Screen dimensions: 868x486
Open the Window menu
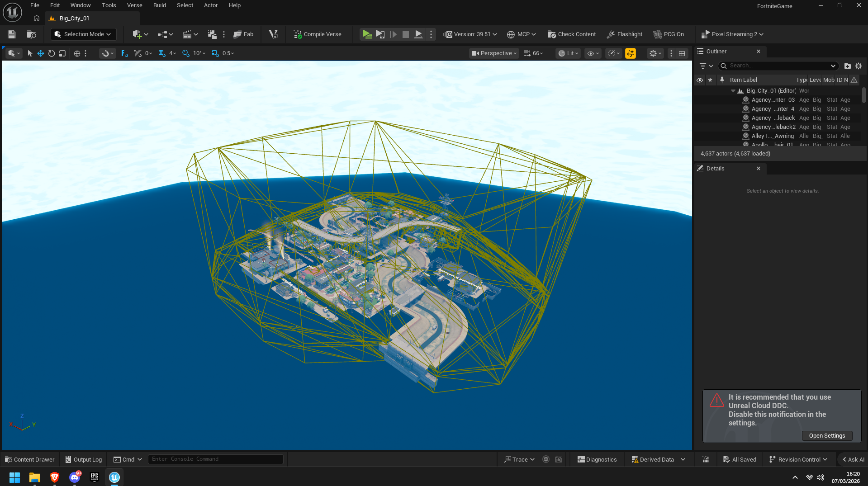(81, 5)
